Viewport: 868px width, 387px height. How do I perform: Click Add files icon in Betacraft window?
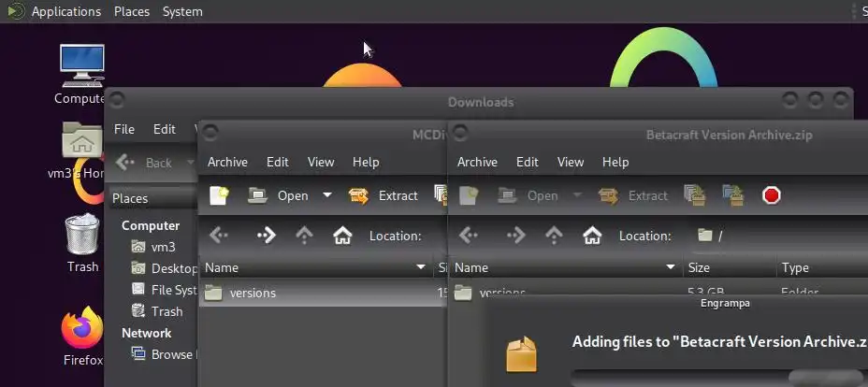pyautogui.click(x=695, y=195)
